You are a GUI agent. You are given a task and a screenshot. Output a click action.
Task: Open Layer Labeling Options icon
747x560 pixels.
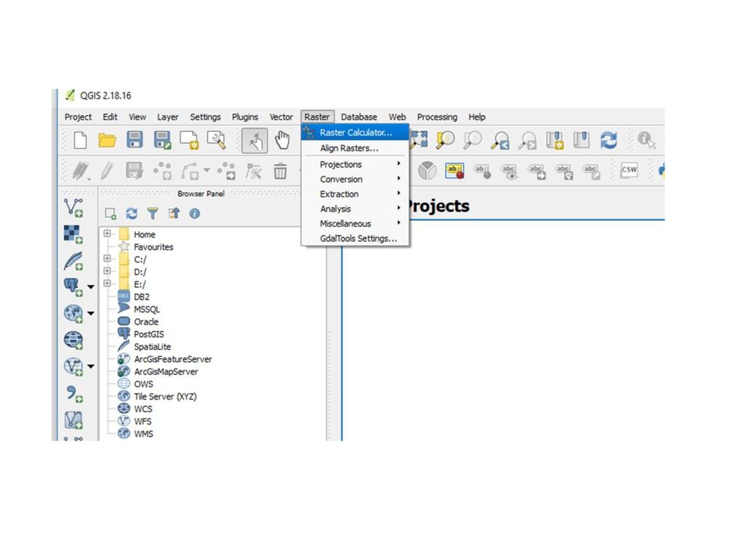pos(454,171)
